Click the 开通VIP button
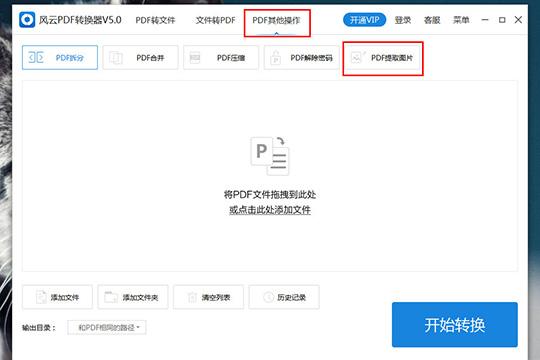Screen dimensions: 540x360 364,20
